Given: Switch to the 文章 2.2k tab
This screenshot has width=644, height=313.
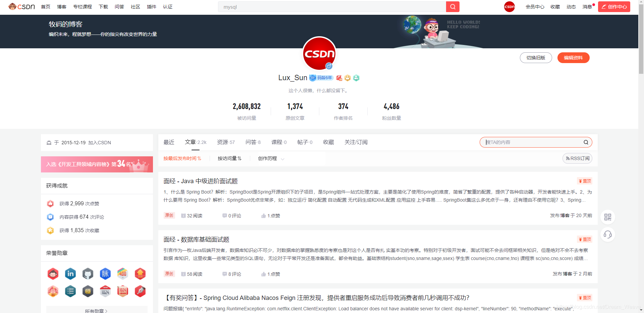Looking at the screenshot, I should coord(196,142).
